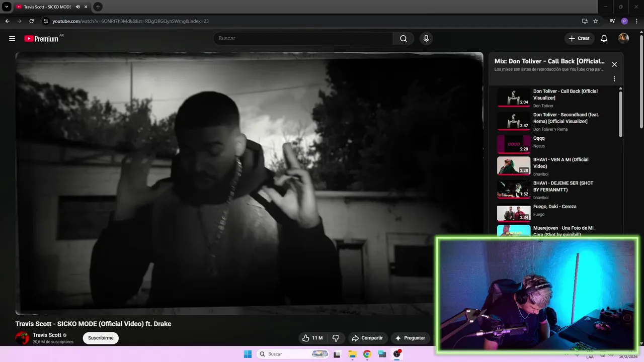Open File Explorer from the taskbar
The height and width of the screenshot is (362, 644).
(352, 354)
